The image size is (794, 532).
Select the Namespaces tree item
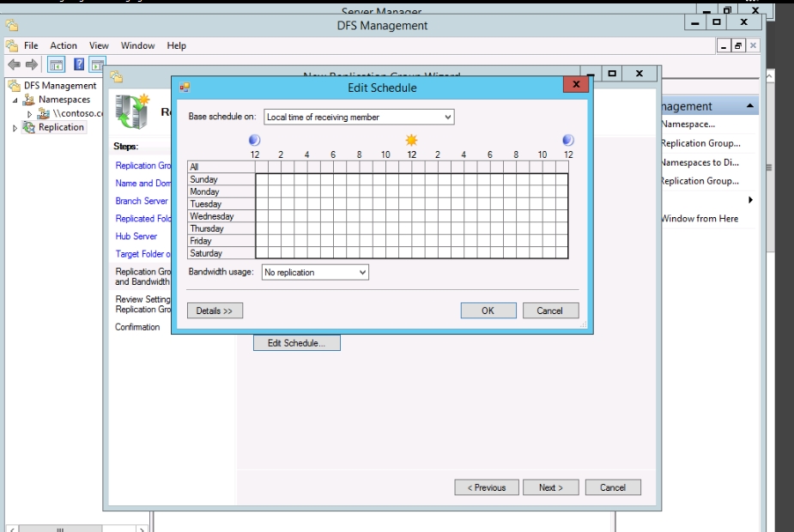pos(64,100)
